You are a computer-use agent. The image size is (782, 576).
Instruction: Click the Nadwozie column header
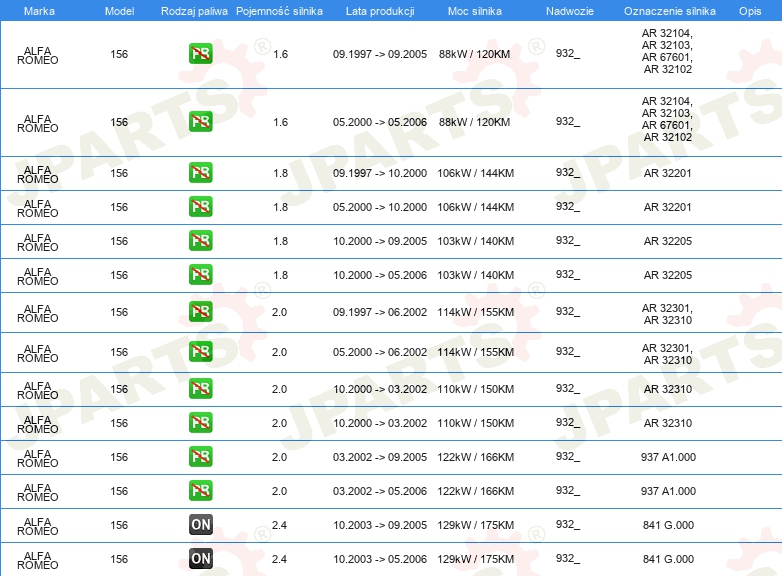click(567, 10)
